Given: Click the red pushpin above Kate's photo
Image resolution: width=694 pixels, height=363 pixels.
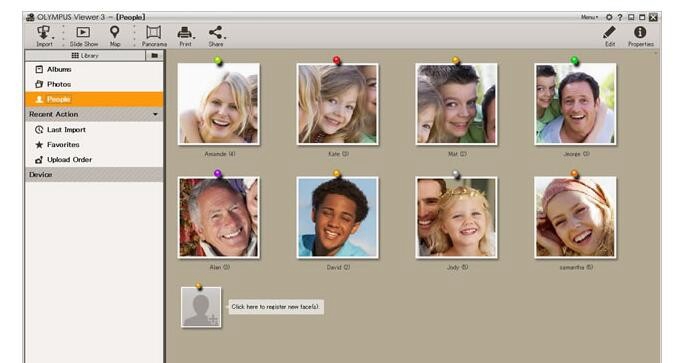Looking at the screenshot, I should [x=337, y=61].
